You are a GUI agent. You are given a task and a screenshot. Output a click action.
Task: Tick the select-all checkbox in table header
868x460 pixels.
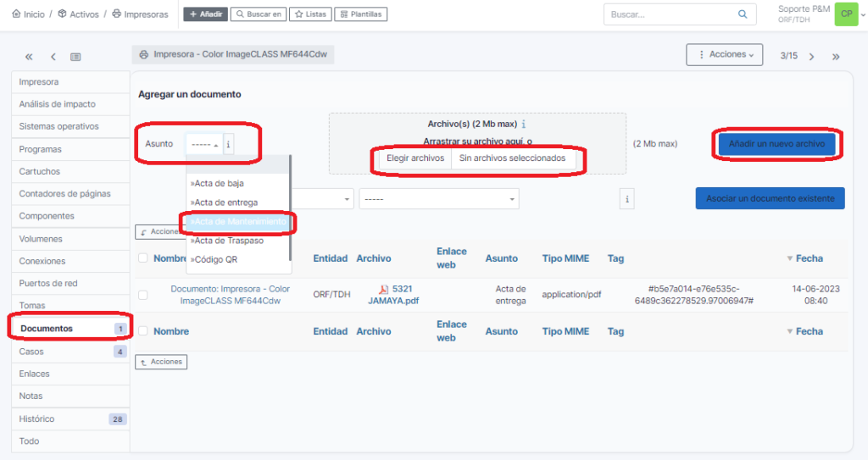(x=142, y=258)
